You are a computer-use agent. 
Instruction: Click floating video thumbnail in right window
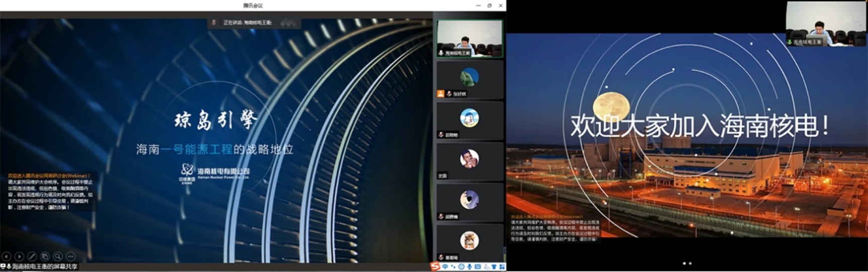pos(826,24)
